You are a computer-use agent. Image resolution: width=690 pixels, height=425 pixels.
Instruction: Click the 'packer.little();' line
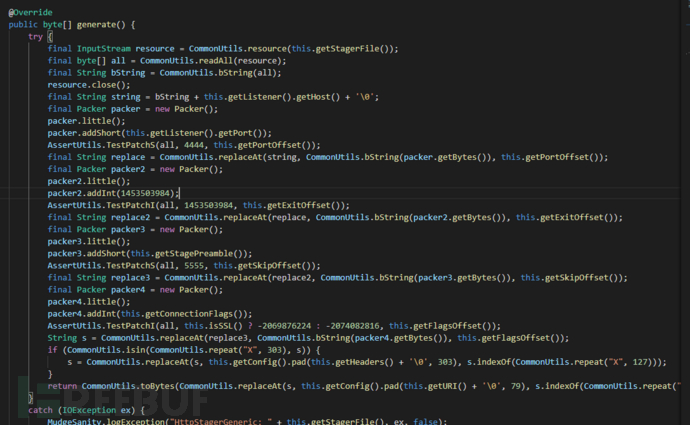tap(86, 121)
